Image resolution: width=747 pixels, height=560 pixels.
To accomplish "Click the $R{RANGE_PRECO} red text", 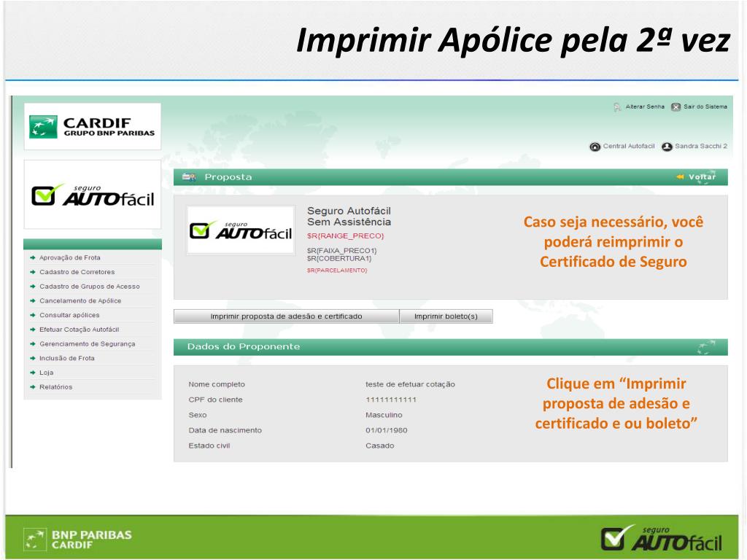I will pos(345,236).
